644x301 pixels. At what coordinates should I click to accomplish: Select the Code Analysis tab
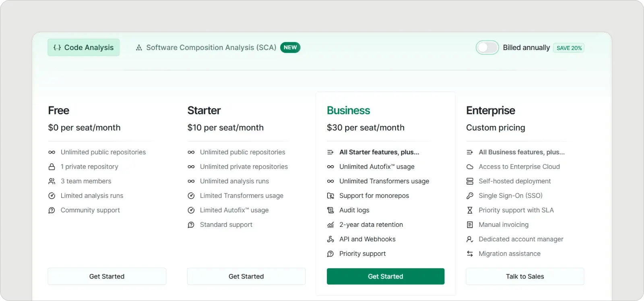(83, 47)
